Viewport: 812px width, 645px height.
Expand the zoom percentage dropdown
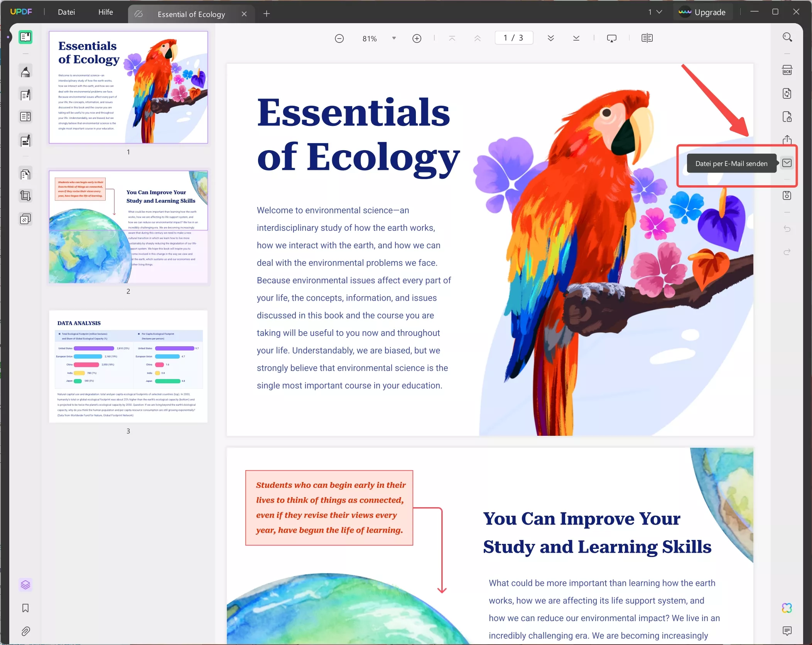[x=394, y=38]
